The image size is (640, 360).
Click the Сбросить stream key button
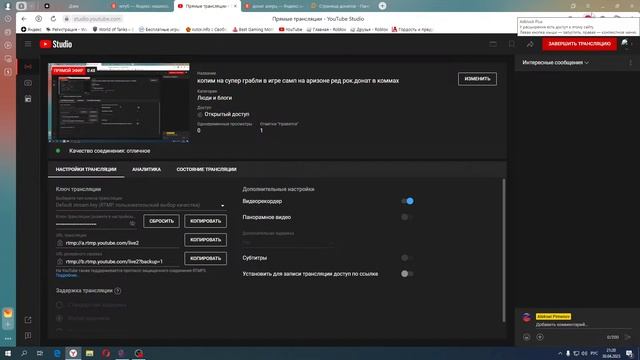(161, 221)
